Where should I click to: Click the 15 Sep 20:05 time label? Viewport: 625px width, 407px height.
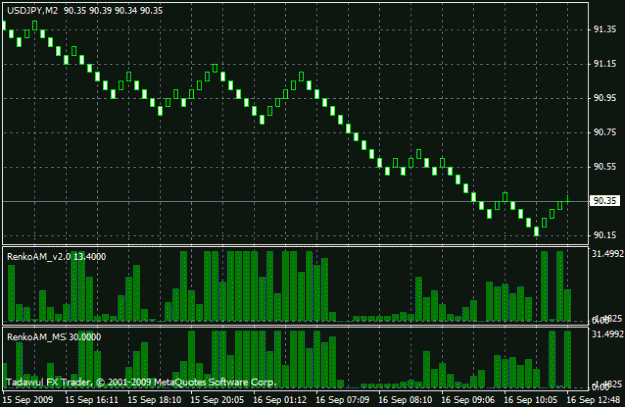coord(217,399)
